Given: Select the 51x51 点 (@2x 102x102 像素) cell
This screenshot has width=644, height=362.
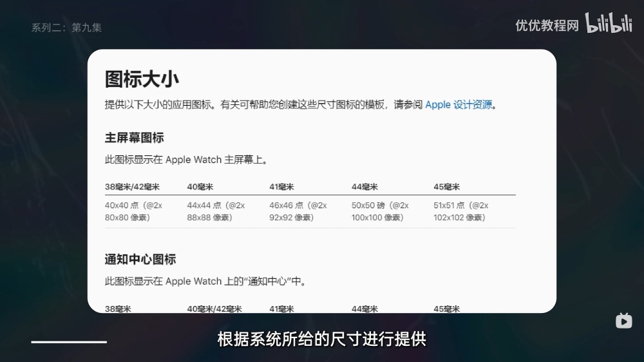Looking at the screenshot, I should tap(461, 211).
